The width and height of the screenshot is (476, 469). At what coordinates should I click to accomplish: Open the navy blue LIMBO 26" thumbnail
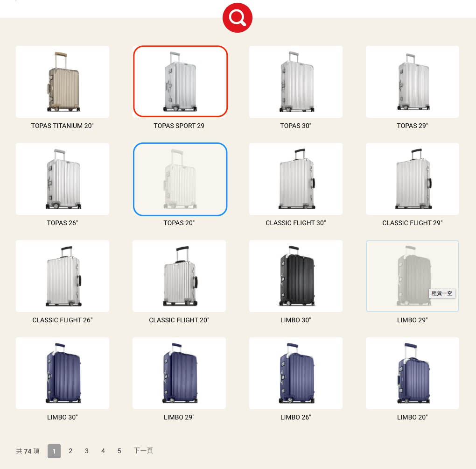(296, 373)
